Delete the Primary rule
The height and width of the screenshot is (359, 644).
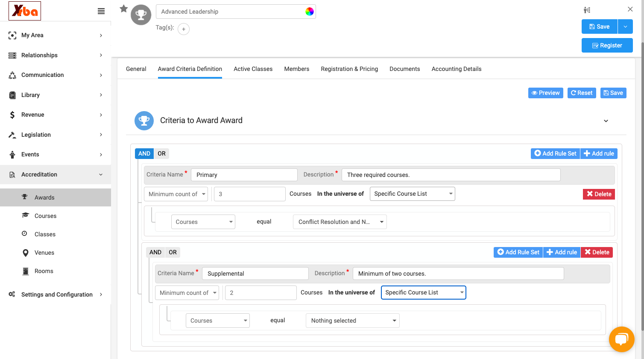coord(599,194)
